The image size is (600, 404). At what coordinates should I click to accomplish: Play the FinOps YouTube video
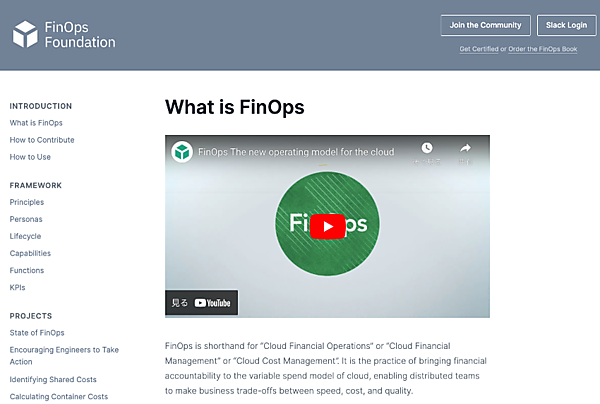coord(327,226)
